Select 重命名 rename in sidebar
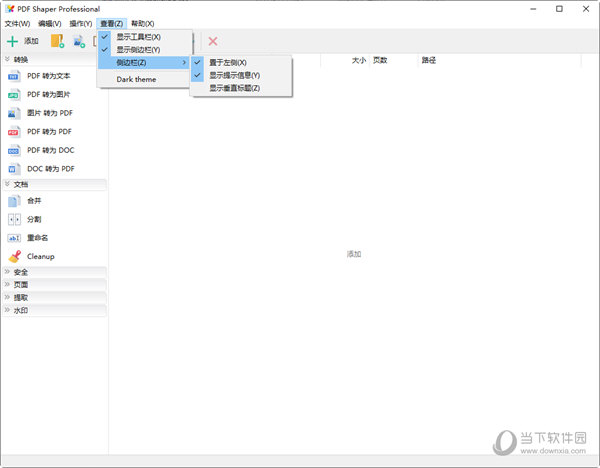This screenshot has width=600, height=468. pyautogui.click(x=38, y=238)
